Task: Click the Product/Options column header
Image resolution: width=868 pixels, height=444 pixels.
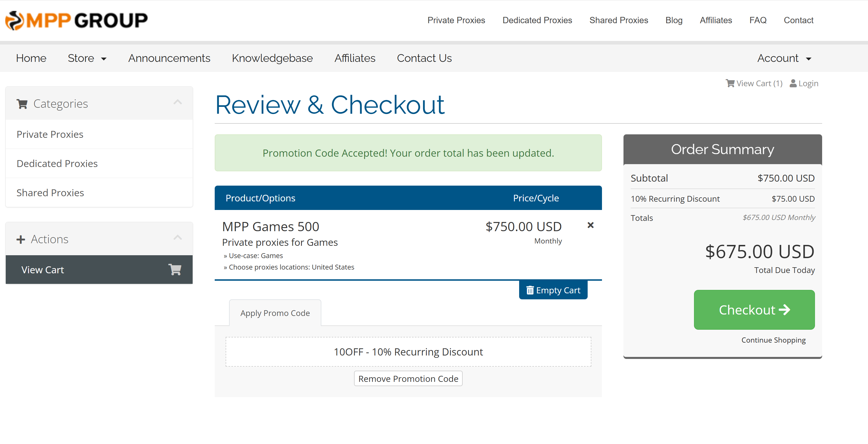Action: 260,198
